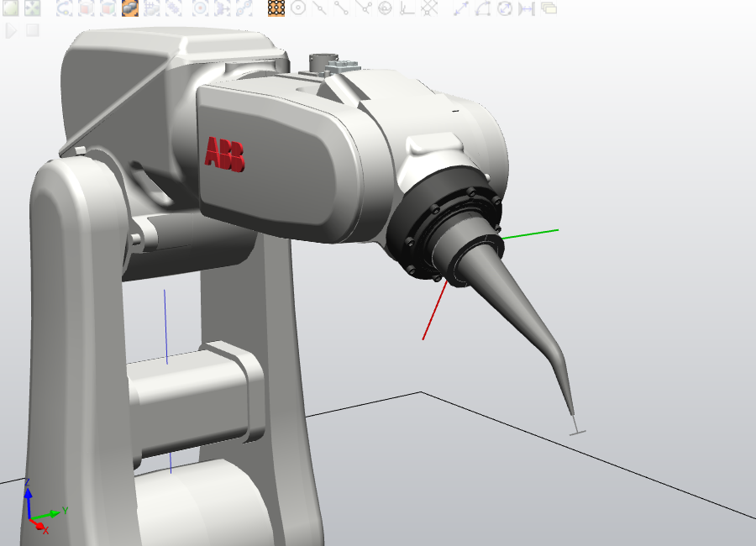Viewport: 756px width, 546px height.
Task: Enable the Snap Gravity icon
Action: (x=386, y=8)
